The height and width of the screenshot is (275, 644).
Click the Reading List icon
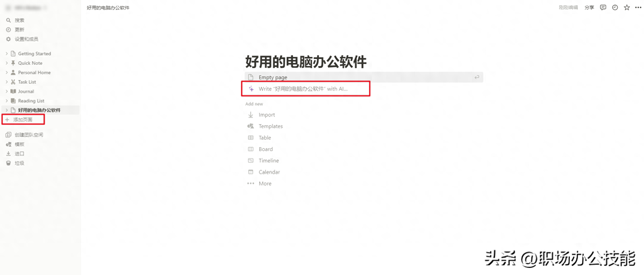point(13,101)
